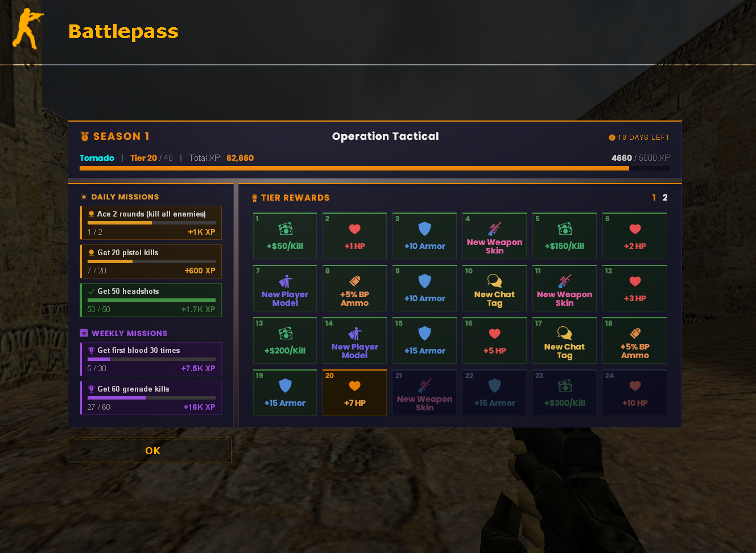Click the shield icon on tier 3 +10 Armor
Screen dimensions: 756x553
(424, 228)
